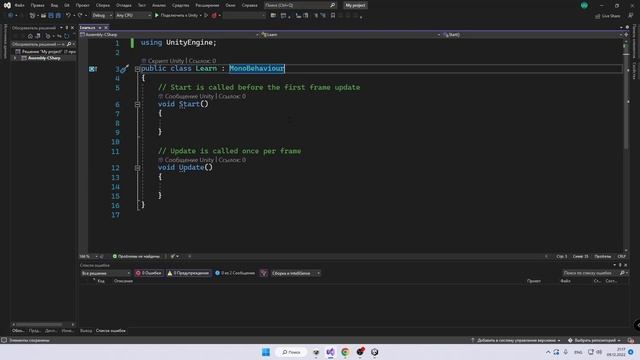This screenshot has width=640, height=360.
Task: Open the Any CPU platform dropdown
Action: [x=133, y=16]
